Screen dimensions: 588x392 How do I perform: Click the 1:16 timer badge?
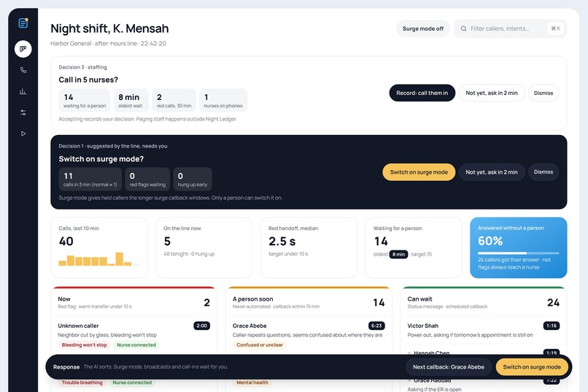click(552, 326)
